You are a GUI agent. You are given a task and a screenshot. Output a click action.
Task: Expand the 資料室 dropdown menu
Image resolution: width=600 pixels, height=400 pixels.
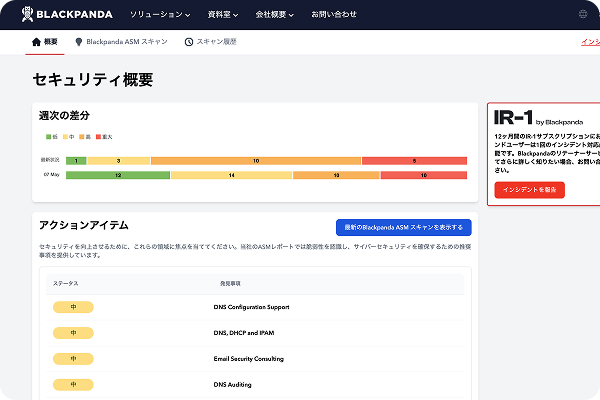(x=223, y=15)
